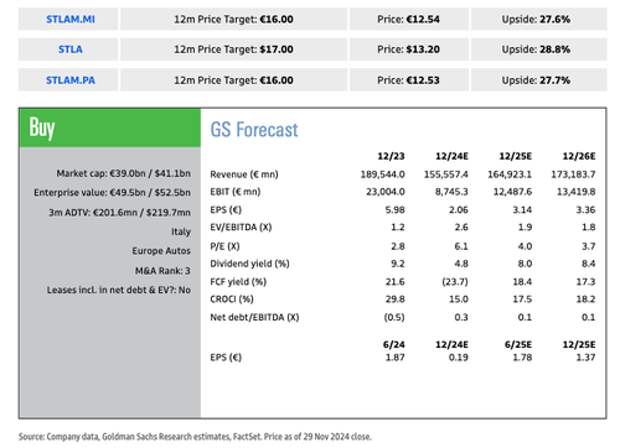This screenshot has height=448, width=620.
Task: Click the Upside 27.6% cell
Action: (540, 19)
